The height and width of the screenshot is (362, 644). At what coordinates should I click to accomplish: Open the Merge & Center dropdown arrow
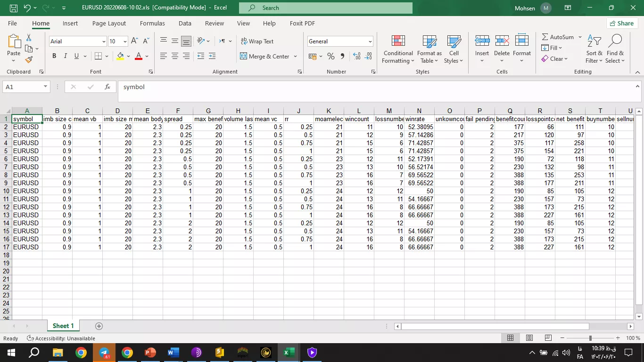tap(296, 56)
